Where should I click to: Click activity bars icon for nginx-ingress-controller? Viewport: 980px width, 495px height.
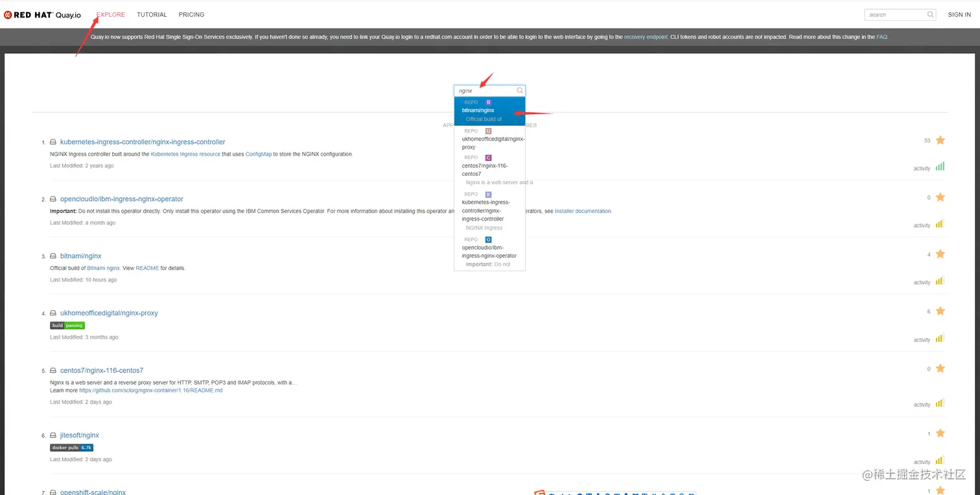[940, 167]
